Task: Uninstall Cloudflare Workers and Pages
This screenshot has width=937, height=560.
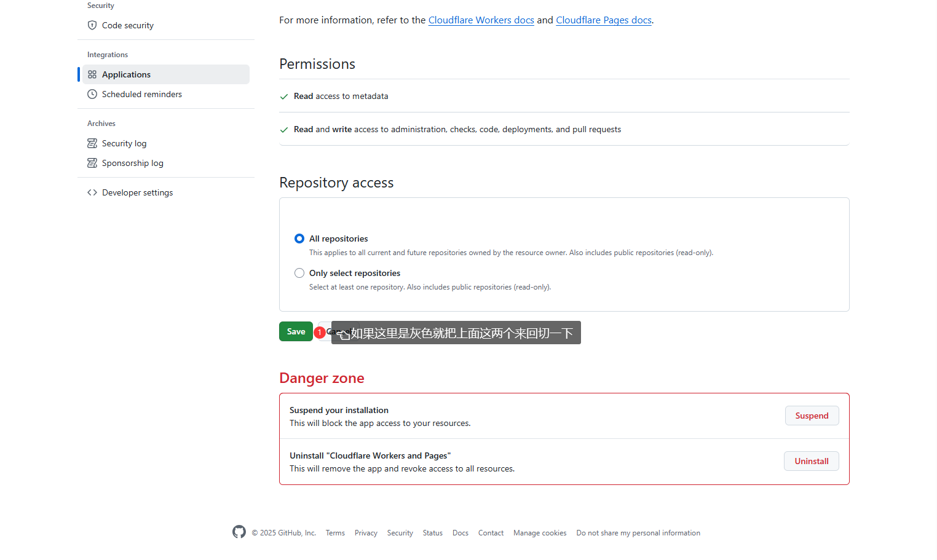Action: point(811,461)
